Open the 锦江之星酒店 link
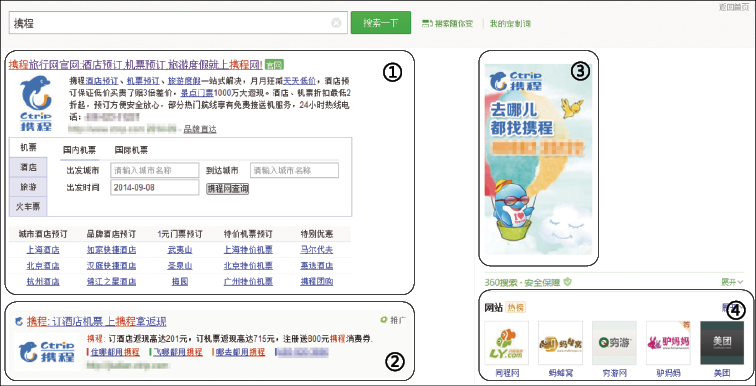Screen dimensions: 756x386 pos(111,282)
